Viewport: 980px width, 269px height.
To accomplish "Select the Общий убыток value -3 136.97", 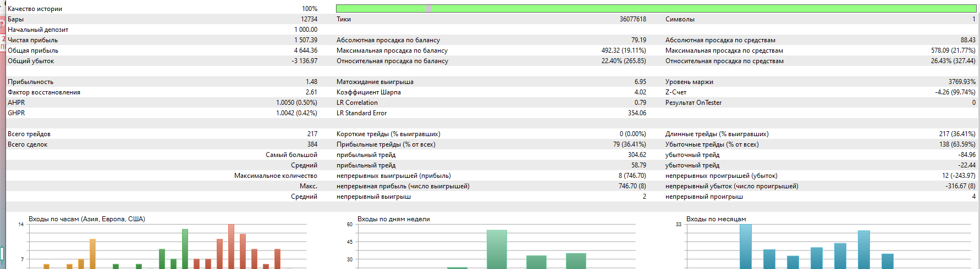I will point(305,61).
